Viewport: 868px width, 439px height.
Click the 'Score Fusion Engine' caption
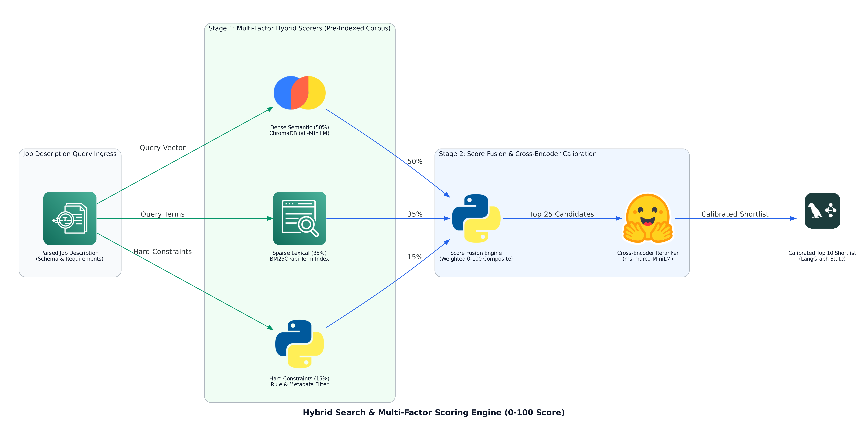[x=476, y=253]
